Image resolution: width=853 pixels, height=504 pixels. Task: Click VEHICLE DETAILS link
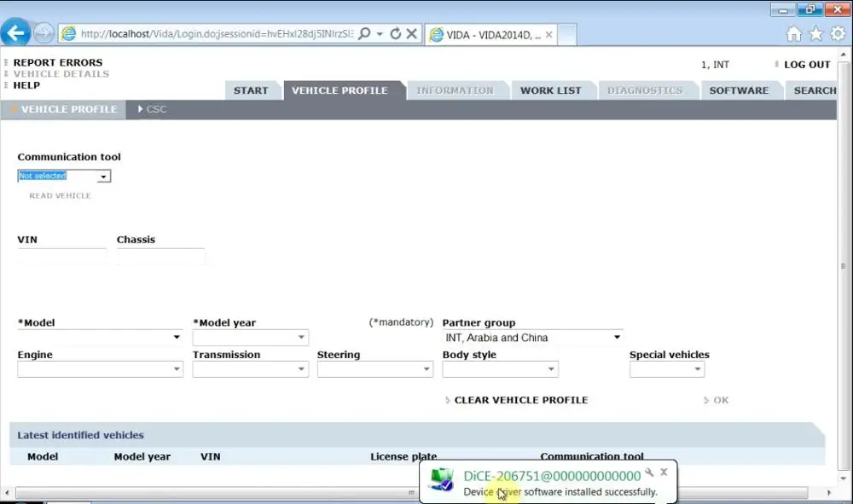[x=61, y=74]
